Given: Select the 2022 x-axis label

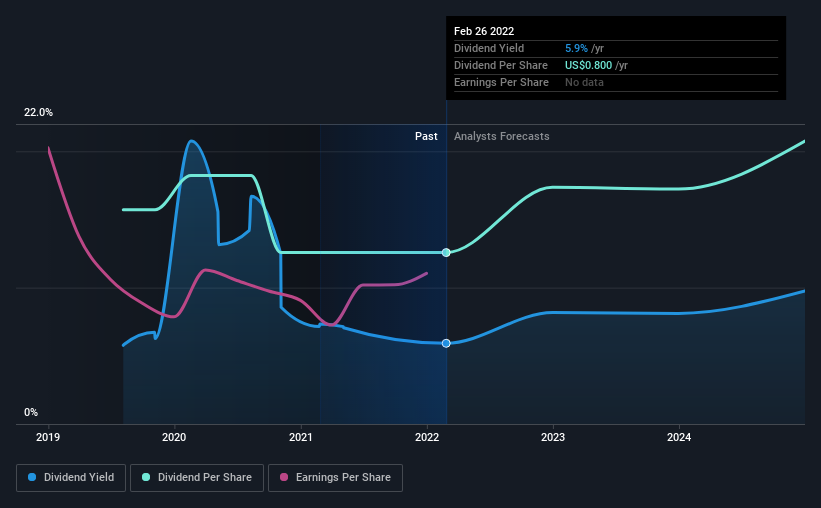Looking at the screenshot, I should [427, 437].
